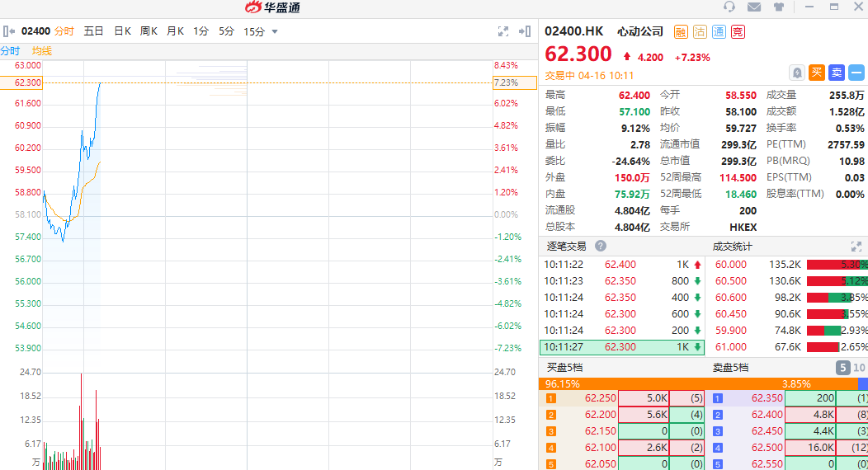
Task: Click the 卖盘5档 ask header
Action: coord(731,367)
